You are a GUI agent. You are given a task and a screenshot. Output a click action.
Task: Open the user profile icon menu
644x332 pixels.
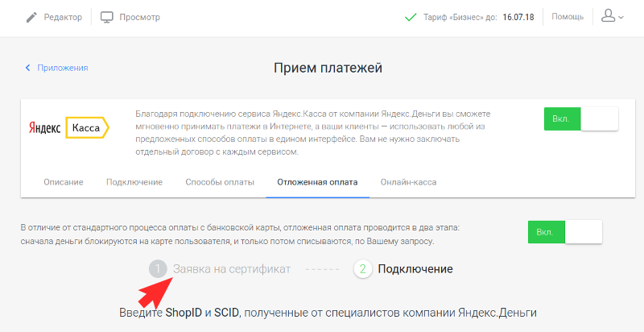[x=608, y=16]
